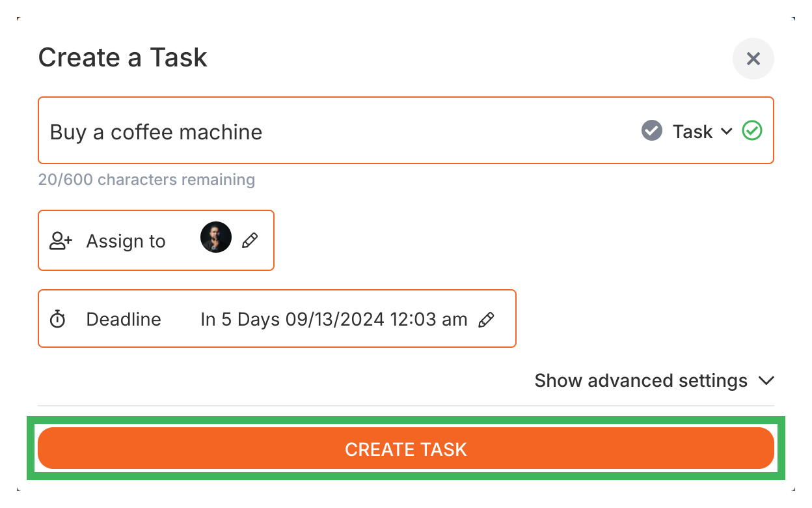812x508 pixels.
Task: Click the green circle checkmark icon
Action: point(752,131)
